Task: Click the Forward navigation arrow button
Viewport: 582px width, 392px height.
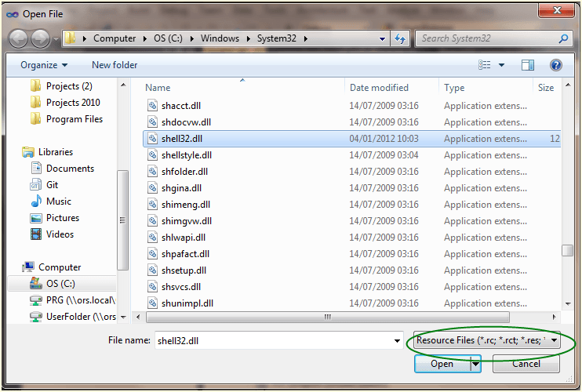Action: [40, 38]
